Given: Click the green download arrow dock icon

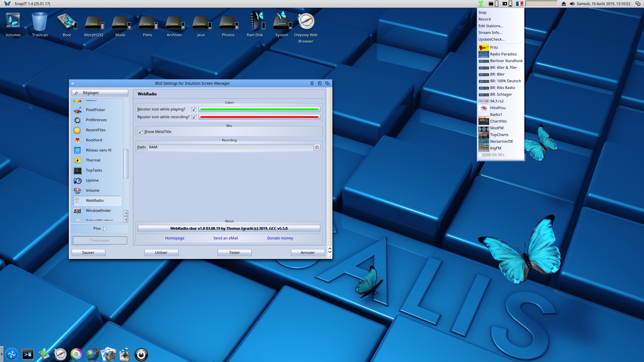Looking at the screenshot, I should coord(44,354).
